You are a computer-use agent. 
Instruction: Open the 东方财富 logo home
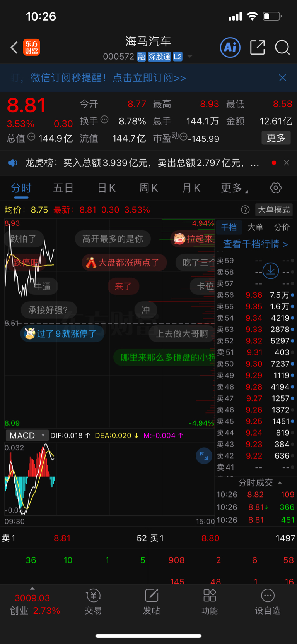click(x=31, y=48)
